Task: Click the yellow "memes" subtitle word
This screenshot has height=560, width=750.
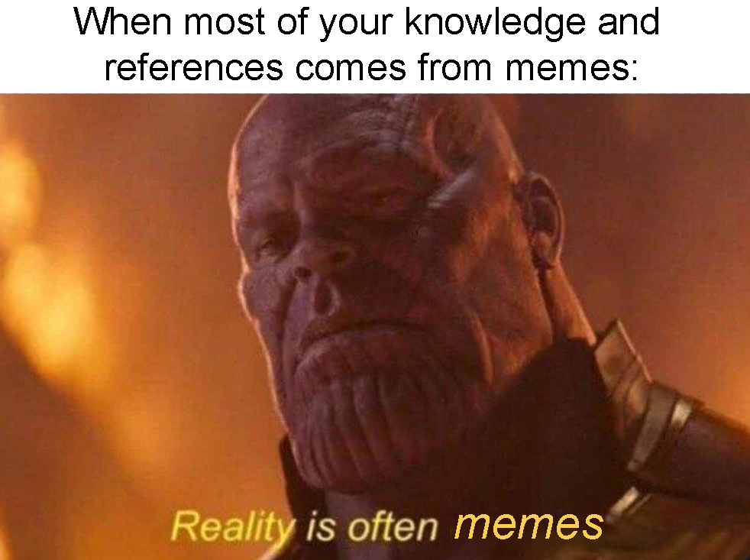Action: point(529,524)
